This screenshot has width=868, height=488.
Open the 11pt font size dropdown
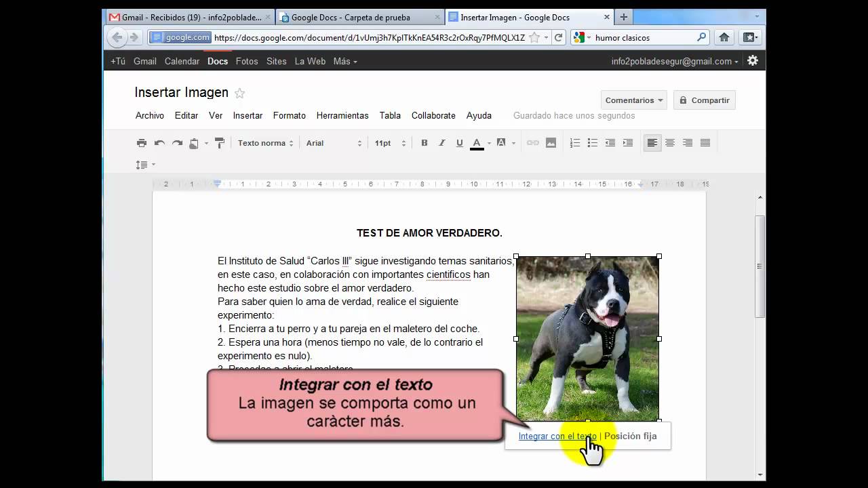pos(390,143)
